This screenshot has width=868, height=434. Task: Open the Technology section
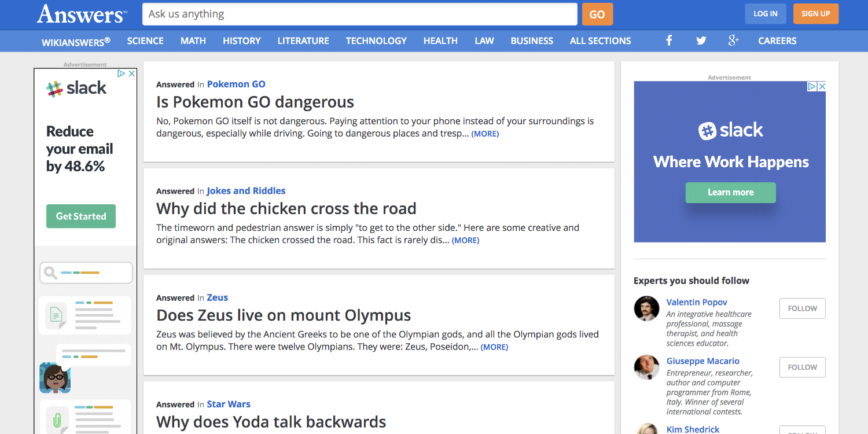click(376, 41)
